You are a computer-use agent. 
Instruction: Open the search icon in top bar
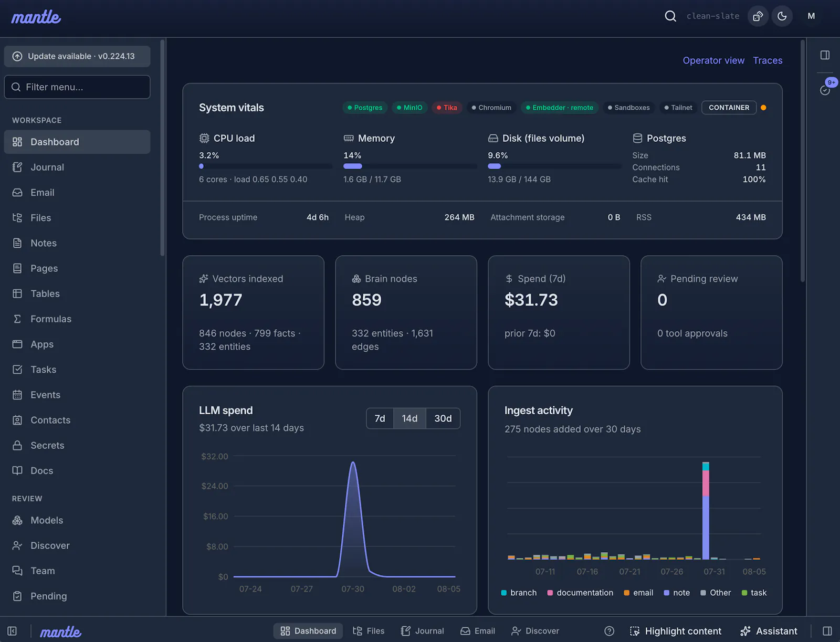(x=670, y=16)
